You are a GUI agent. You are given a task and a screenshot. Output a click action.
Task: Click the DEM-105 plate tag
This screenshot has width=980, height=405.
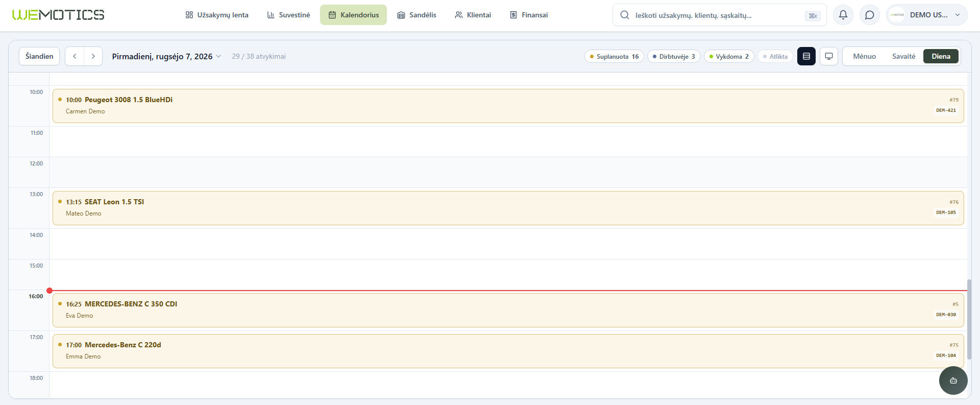(x=946, y=212)
